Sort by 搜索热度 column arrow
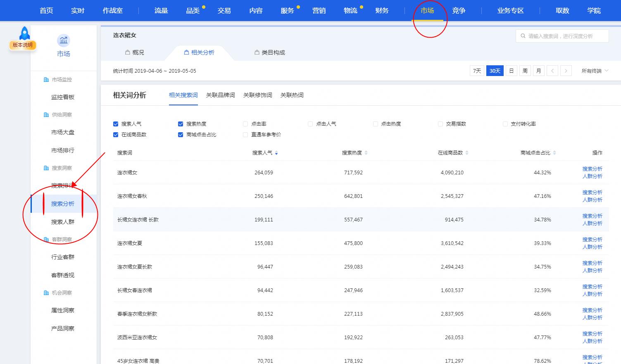Screen dimensions: 621x364 pyautogui.click(x=366, y=153)
